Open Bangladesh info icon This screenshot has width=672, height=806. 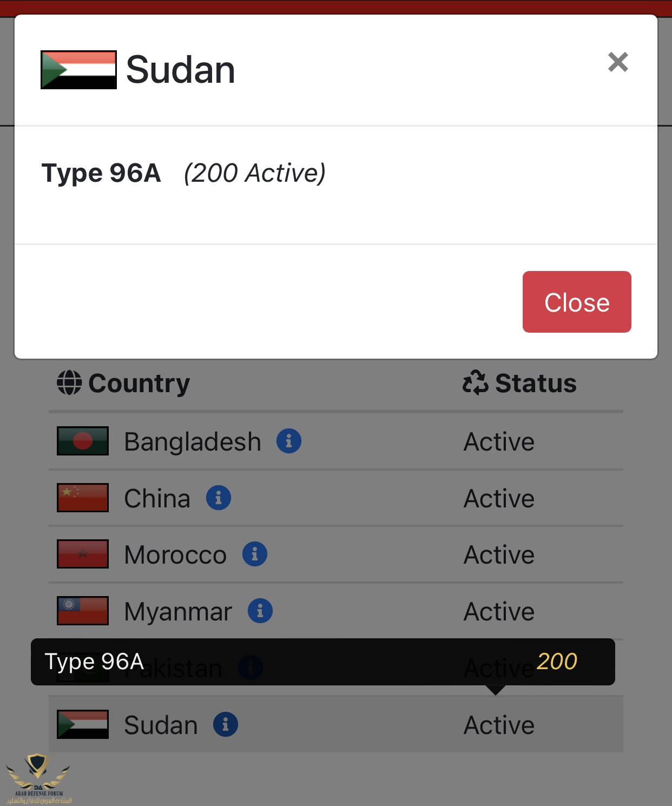(289, 441)
